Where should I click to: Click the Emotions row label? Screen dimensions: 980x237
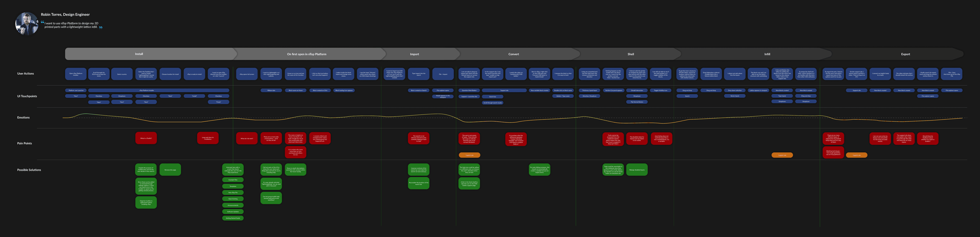point(23,117)
